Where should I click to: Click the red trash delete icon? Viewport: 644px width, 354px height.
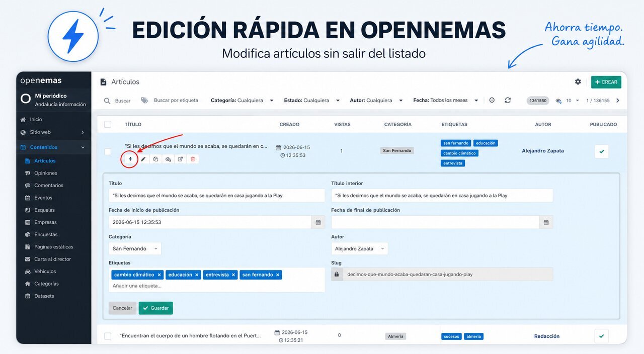click(193, 159)
